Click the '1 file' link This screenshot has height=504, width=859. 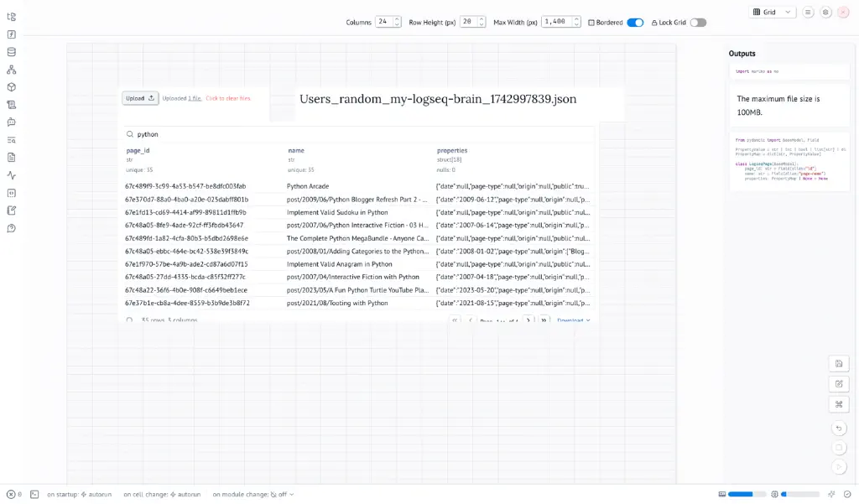coord(195,99)
